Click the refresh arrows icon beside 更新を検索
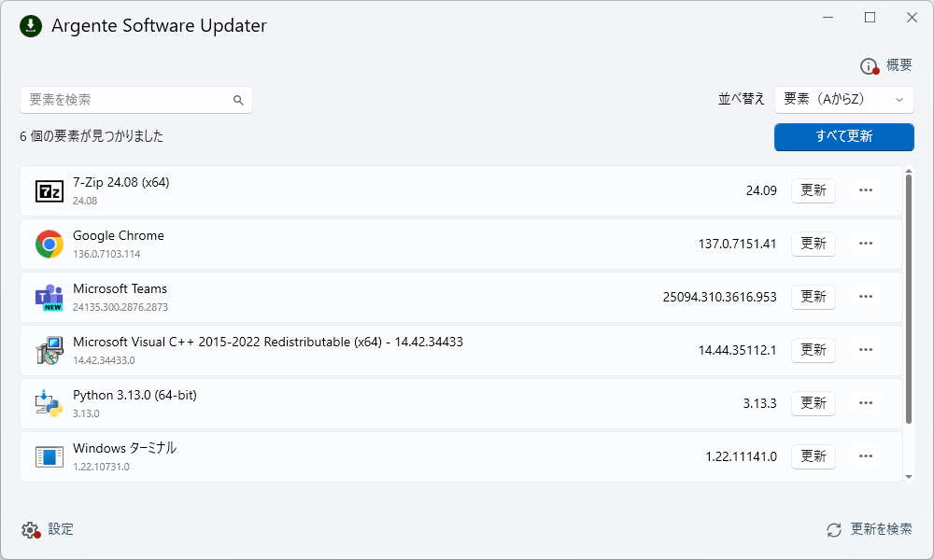The image size is (934, 560). pyautogui.click(x=834, y=529)
